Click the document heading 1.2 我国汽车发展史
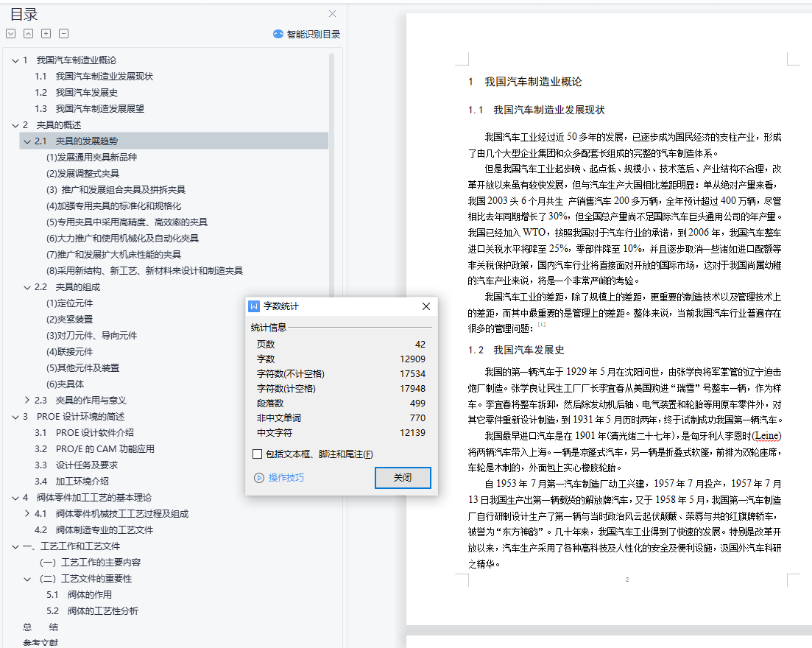 [x=516, y=351]
